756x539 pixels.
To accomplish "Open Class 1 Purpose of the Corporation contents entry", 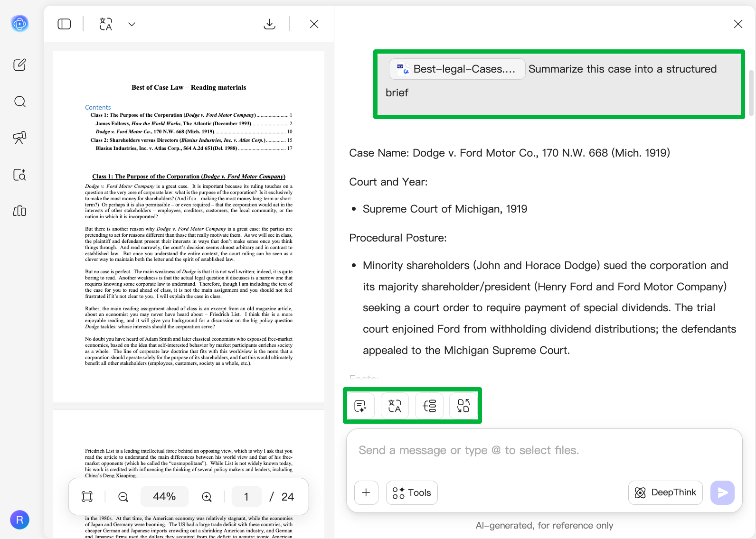I will coord(191,115).
